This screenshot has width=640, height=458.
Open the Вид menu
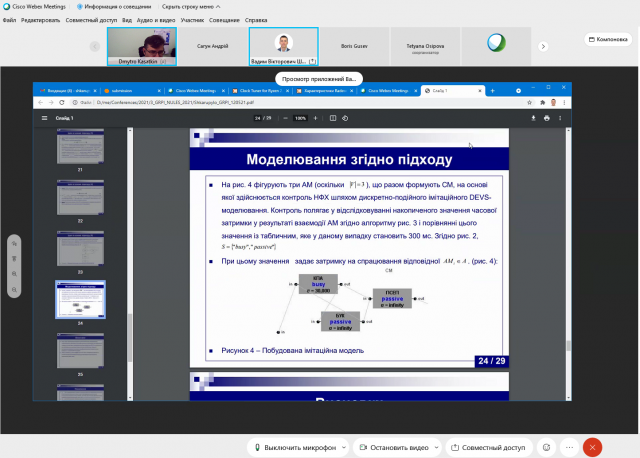127,20
